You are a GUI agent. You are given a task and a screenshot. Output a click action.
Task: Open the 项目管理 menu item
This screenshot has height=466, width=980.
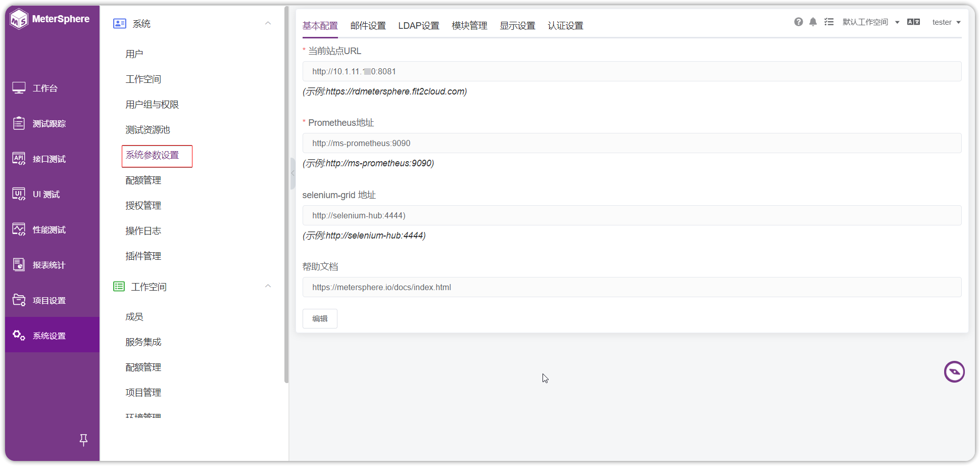tap(143, 393)
